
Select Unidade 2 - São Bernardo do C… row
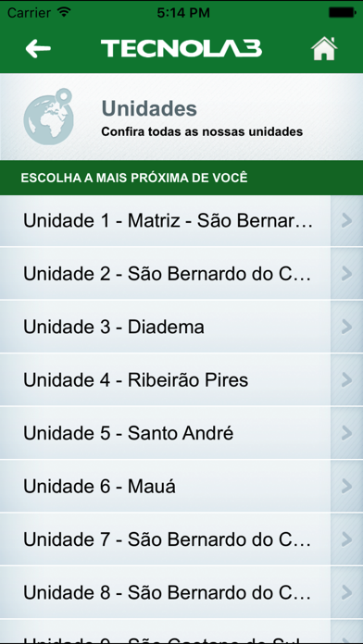click(x=181, y=274)
